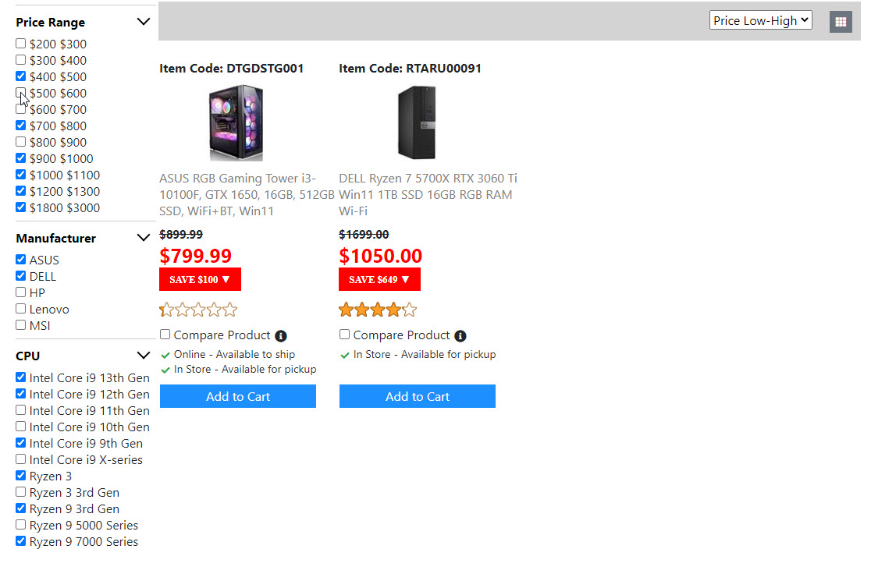Click info icon beside ASUS Compare Product

281,336
